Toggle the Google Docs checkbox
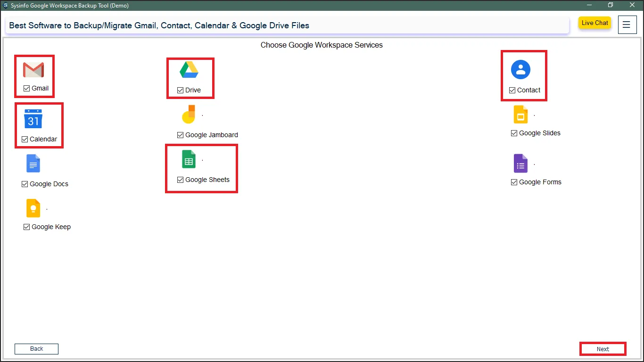 (25, 184)
